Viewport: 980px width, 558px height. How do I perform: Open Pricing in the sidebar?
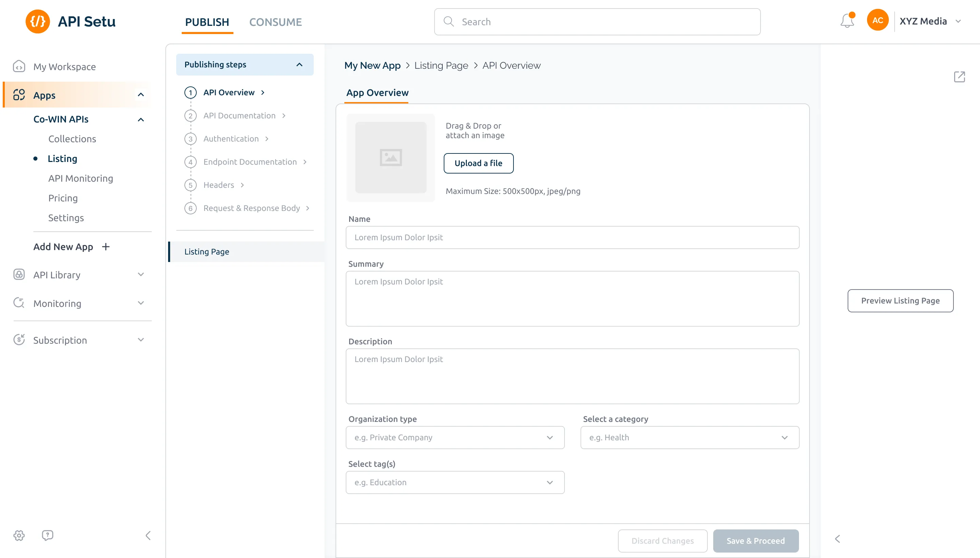tap(63, 198)
